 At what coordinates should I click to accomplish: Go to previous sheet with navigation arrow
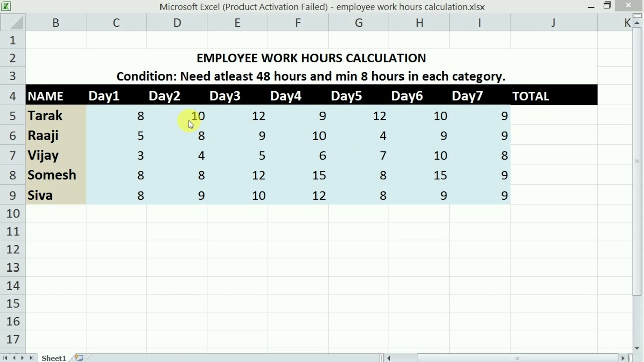[14, 358]
